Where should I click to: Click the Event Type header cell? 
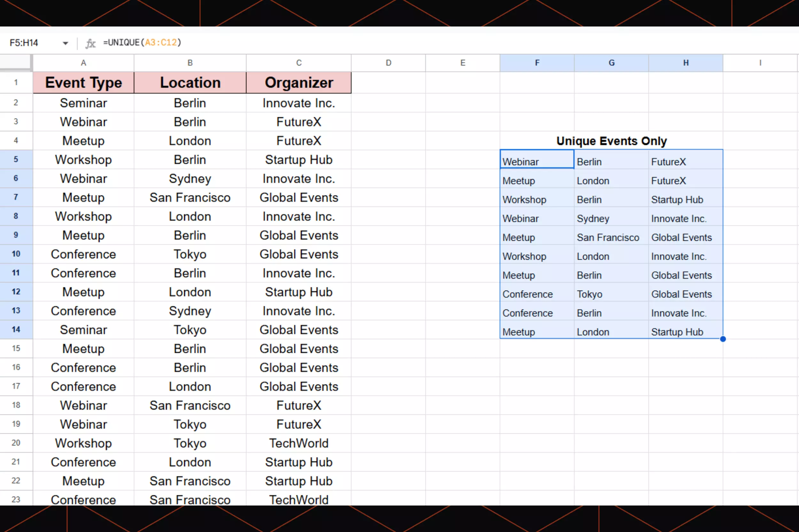(83, 82)
